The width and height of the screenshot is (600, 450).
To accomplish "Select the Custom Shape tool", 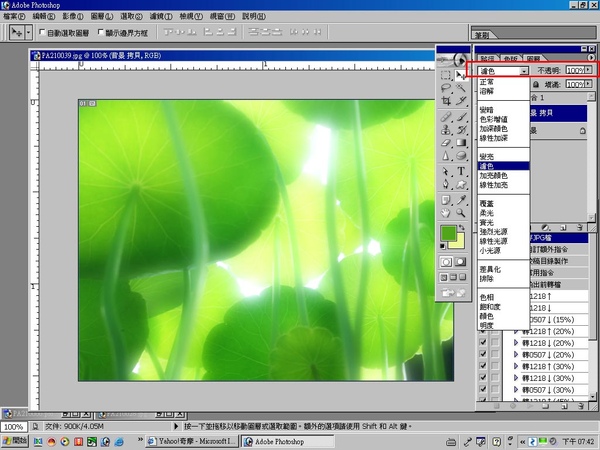I will pos(461,184).
